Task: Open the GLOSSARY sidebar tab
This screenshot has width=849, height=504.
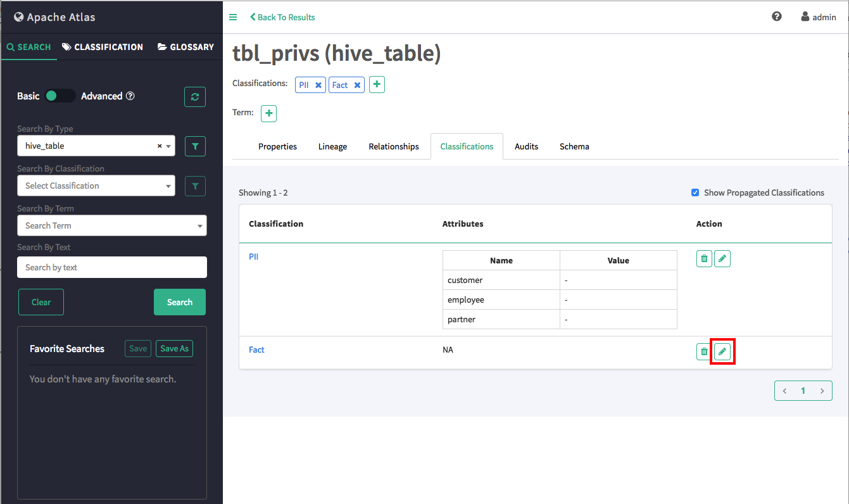Action: pos(186,47)
